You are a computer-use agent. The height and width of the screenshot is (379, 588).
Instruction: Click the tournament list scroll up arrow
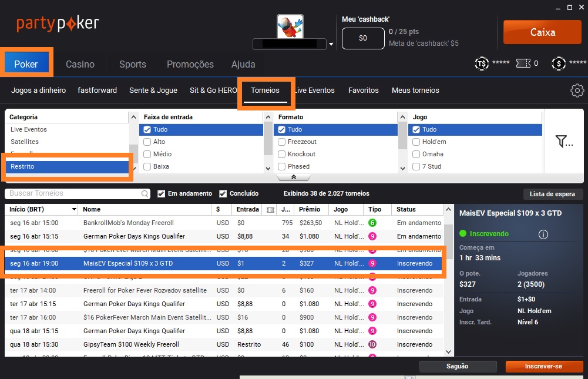click(449, 209)
